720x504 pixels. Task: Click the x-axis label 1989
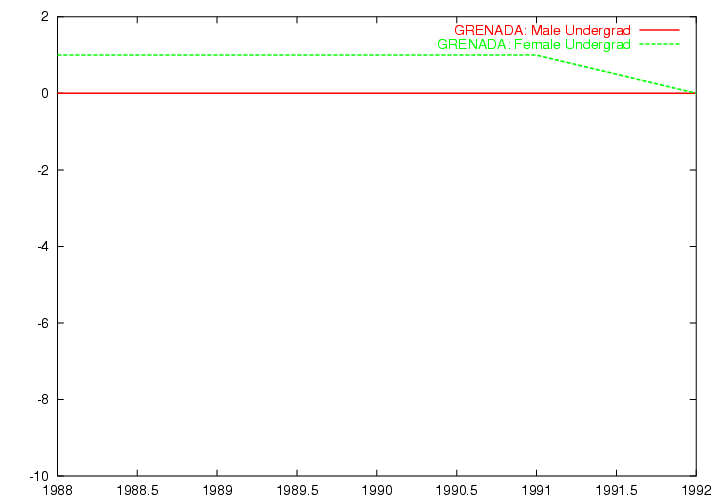pos(217,491)
